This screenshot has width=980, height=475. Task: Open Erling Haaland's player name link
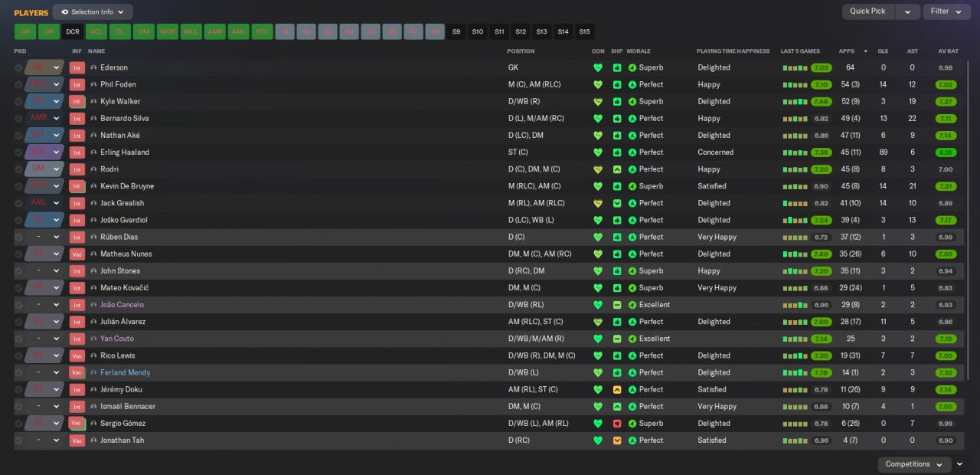(x=125, y=152)
